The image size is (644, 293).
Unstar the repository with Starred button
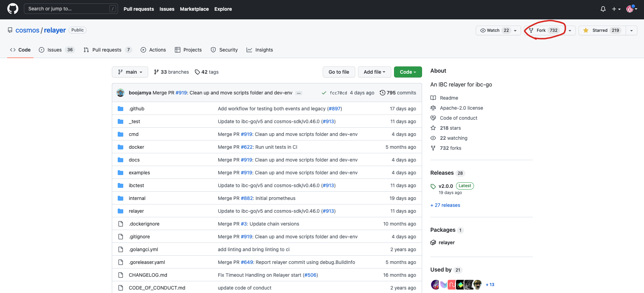coord(602,30)
